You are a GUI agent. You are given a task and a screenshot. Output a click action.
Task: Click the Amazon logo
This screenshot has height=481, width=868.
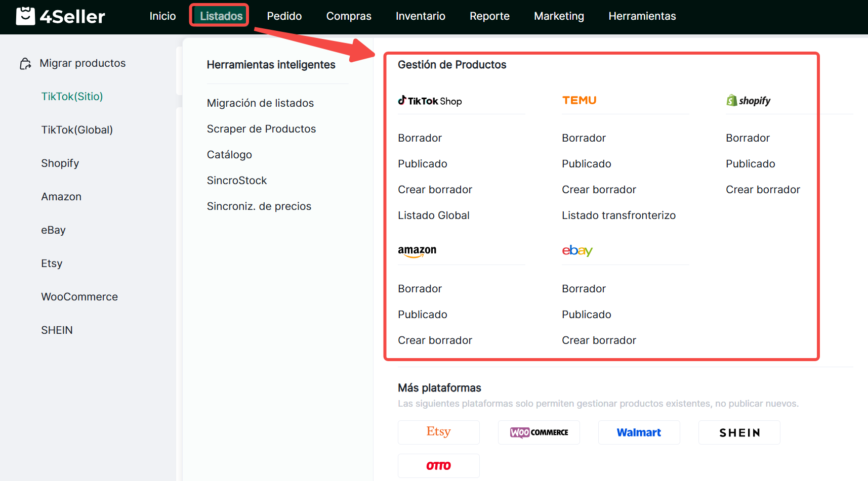pos(417,250)
